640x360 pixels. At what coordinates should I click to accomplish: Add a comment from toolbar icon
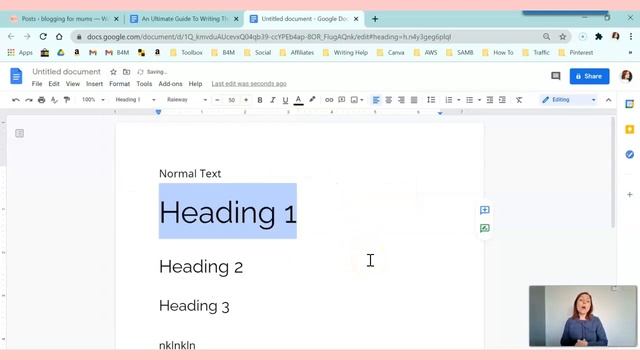pos(342,100)
